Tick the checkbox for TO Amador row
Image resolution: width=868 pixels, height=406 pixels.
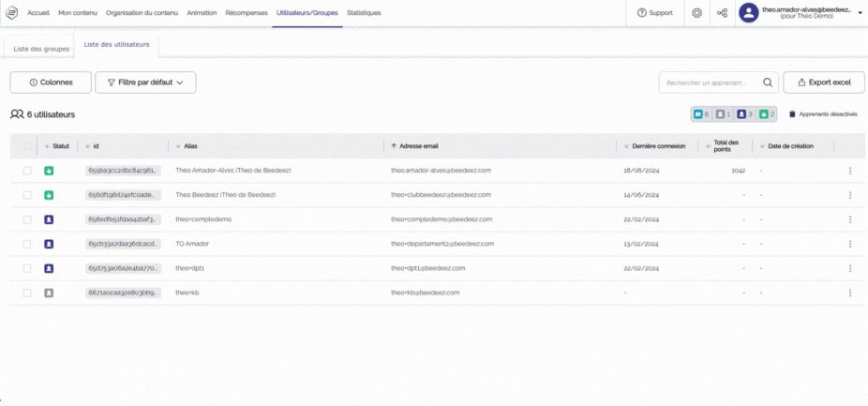coord(27,244)
